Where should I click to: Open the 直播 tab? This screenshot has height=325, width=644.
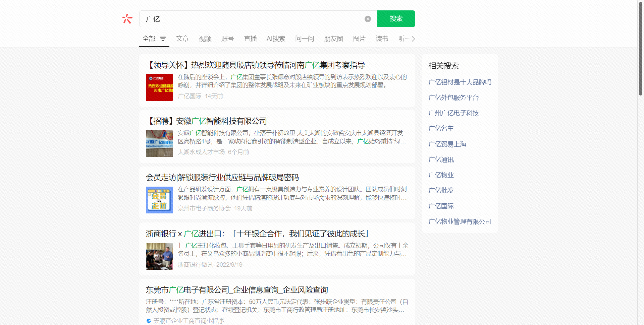point(250,39)
